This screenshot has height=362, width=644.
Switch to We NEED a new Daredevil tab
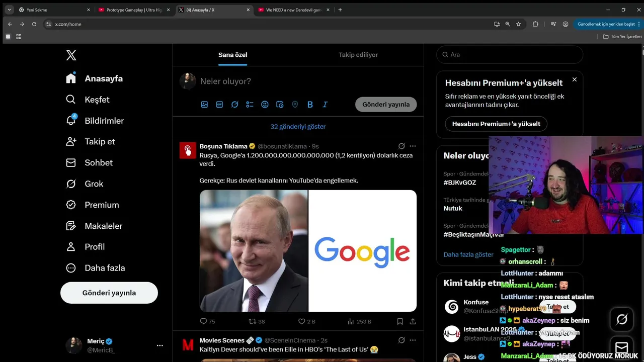click(x=294, y=10)
